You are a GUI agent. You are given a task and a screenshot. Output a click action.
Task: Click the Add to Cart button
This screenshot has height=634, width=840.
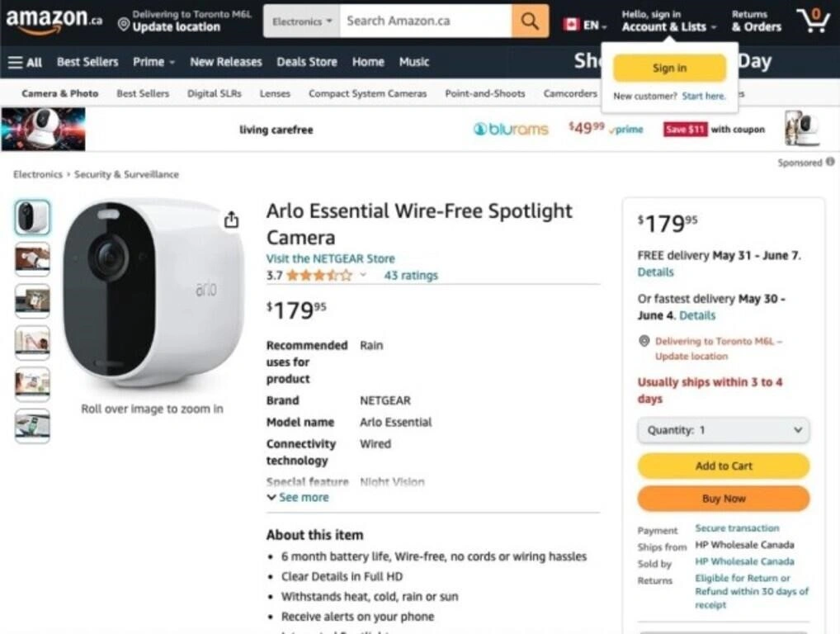point(724,466)
